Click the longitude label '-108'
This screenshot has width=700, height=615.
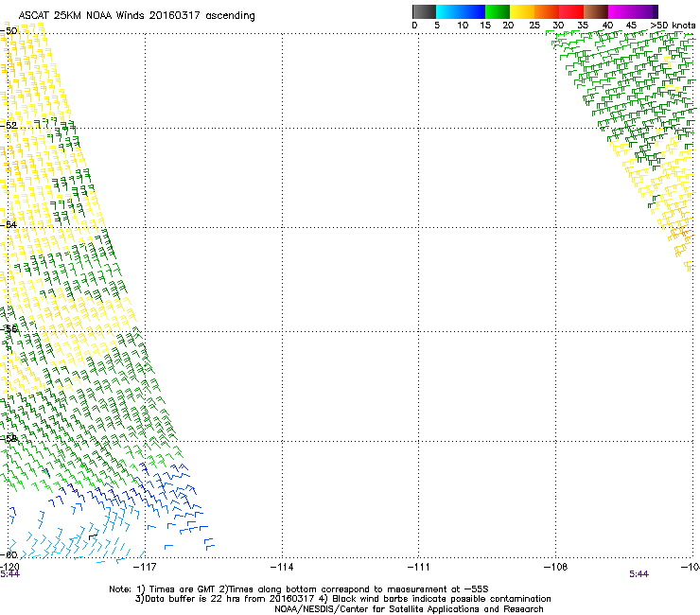click(556, 567)
